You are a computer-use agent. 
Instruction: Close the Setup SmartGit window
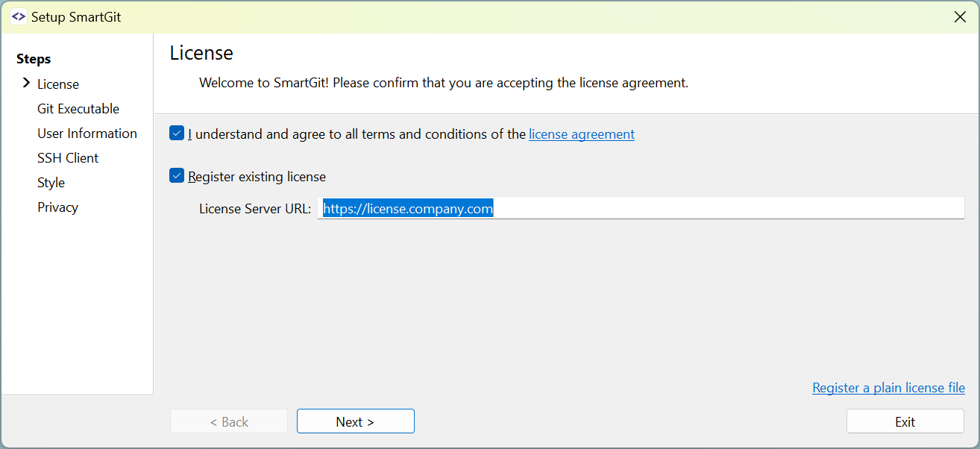click(x=960, y=16)
